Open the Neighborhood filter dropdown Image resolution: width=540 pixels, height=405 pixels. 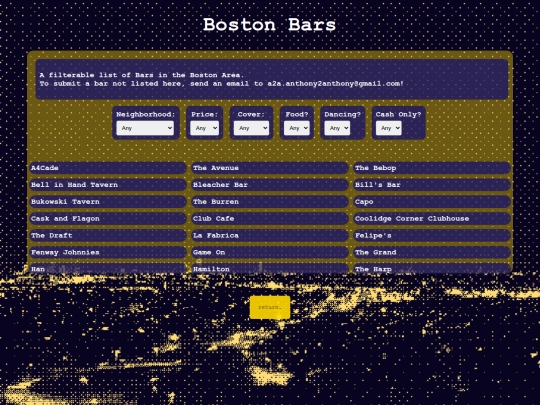[145, 128]
